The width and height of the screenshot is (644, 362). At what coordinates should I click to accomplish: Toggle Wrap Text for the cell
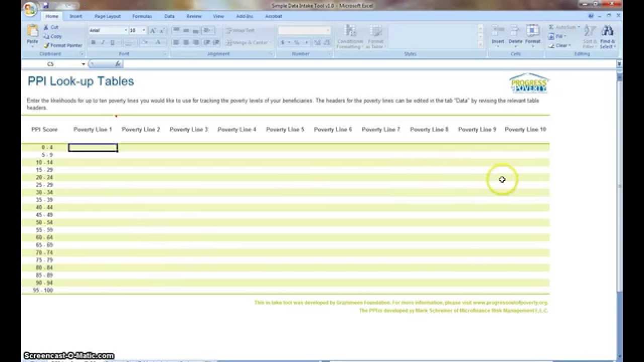click(x=240, y=31)
